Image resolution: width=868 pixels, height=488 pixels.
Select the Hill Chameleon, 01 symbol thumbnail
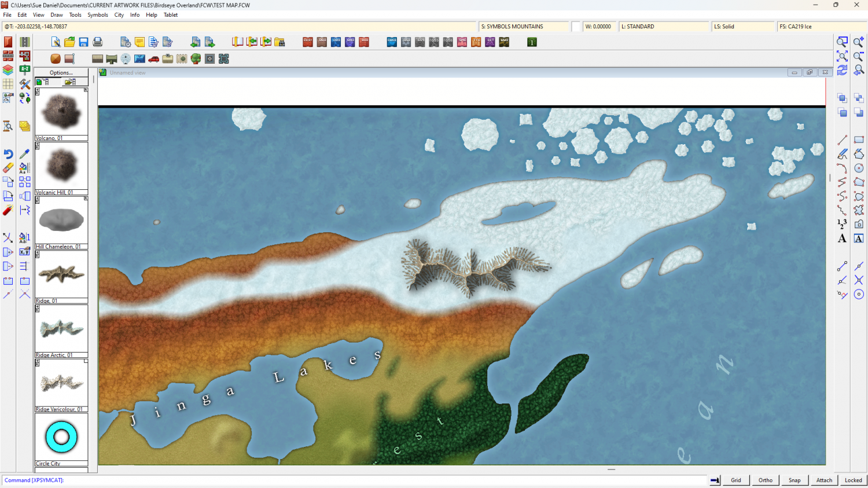(x=61, y=220)
